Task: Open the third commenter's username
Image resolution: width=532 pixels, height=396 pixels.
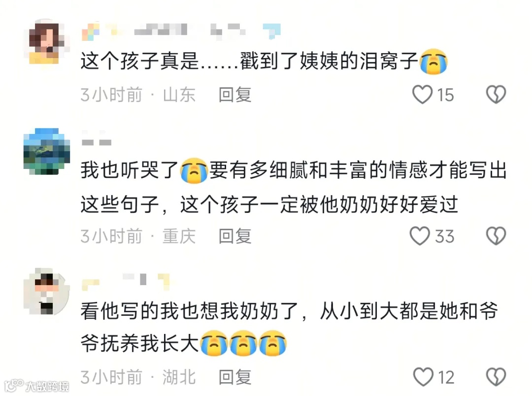Action: 126,282
